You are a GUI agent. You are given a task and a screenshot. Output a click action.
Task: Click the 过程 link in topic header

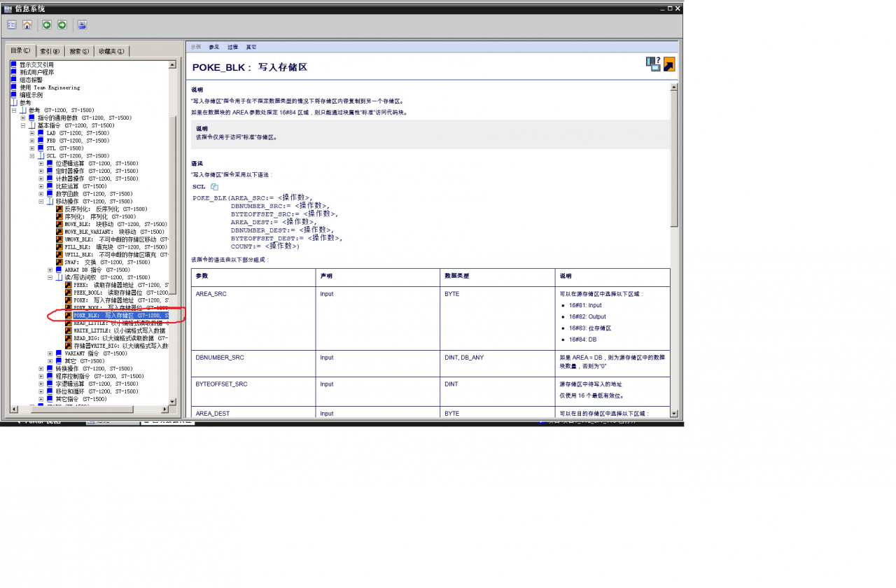(232, 47)
